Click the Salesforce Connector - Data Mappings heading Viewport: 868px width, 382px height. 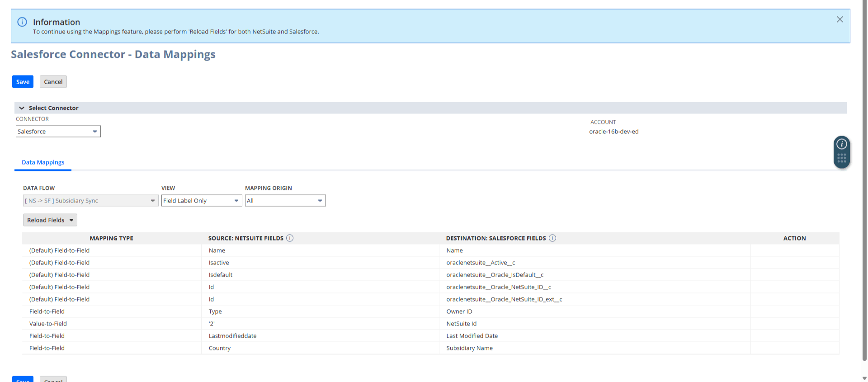[x=113, y=54]
